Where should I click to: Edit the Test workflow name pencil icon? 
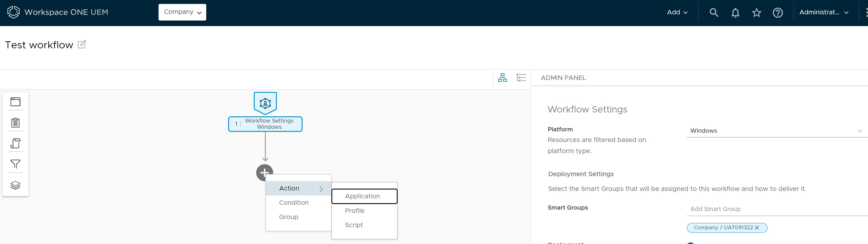pos(82,44)
